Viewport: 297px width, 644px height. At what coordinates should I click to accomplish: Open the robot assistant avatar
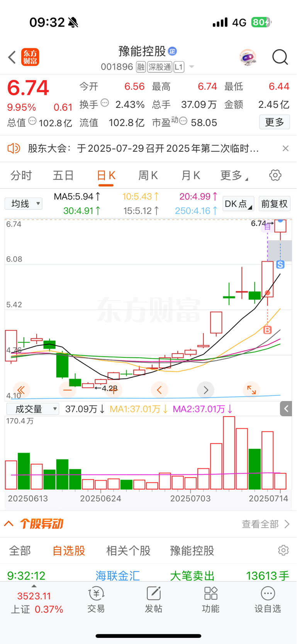tap(248, 58)
